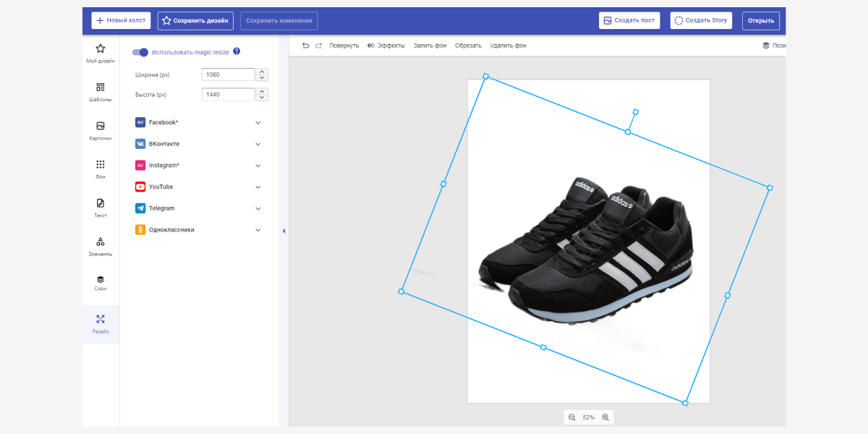868x434 pixels.
Task: Open the Мой дизайн sidebar section
Action: 101,54
